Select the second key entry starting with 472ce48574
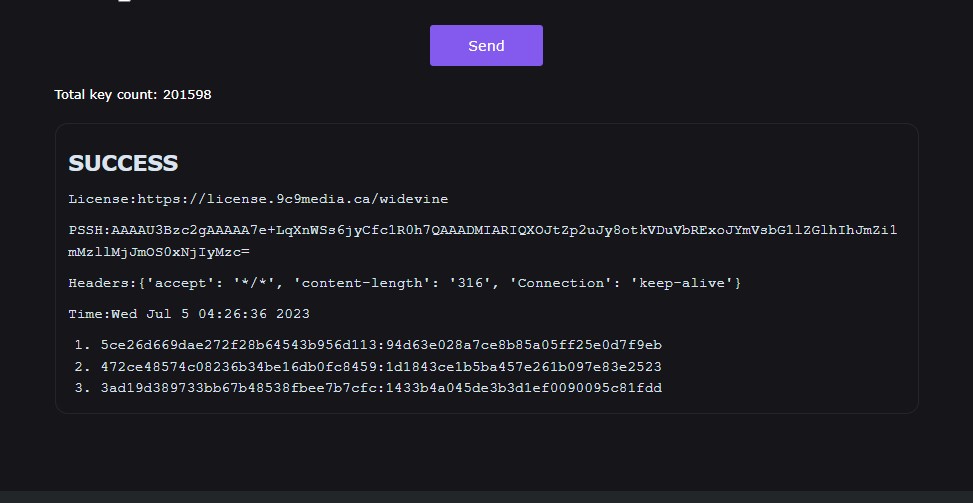This screenshot has width=973, height=503. [x=381, y=367]
